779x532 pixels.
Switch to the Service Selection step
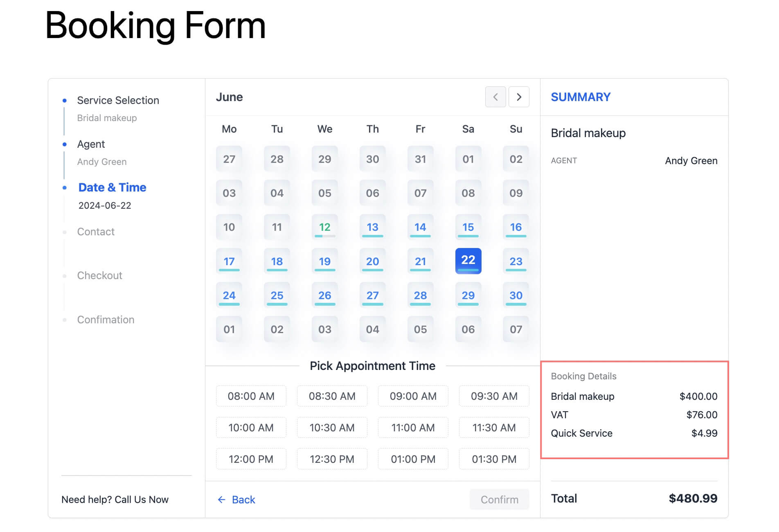(x=118, y=100)
